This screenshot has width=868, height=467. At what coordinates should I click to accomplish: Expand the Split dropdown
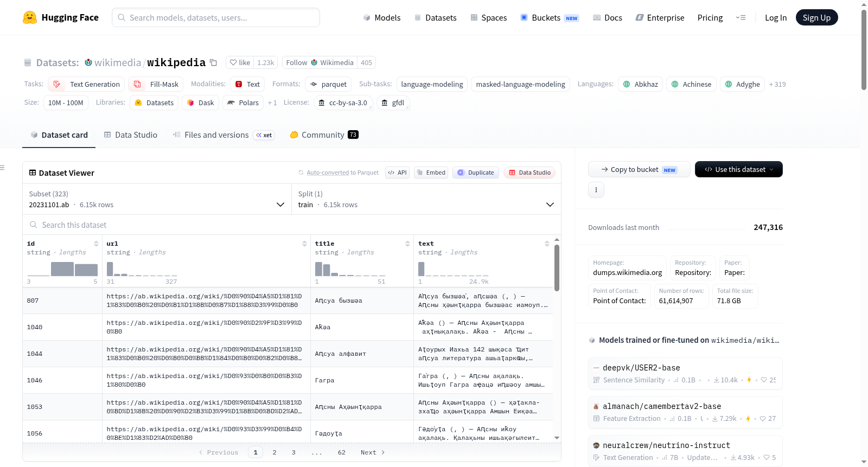[x=426, y=199]
